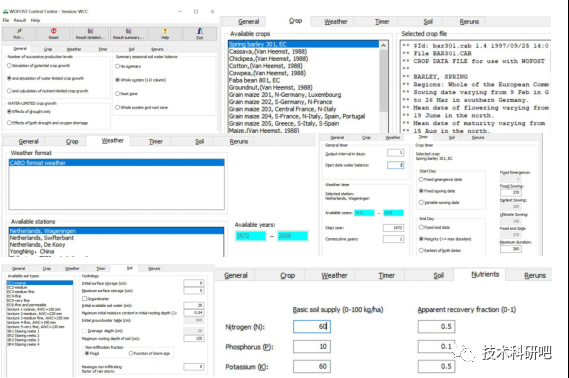Screen dimensions: 569x378
Task: Click the Start year field in Timer panel
Action: pyautogui.click(x=393, y=228)
